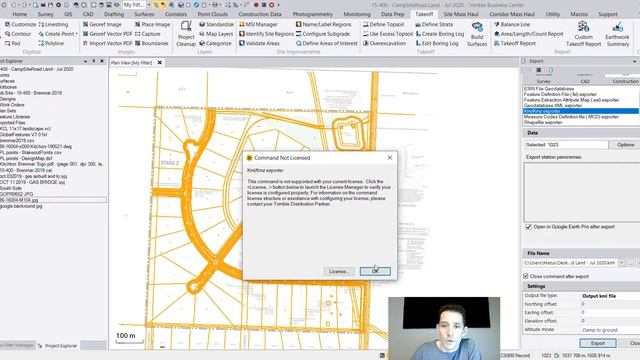The image size is (640, 360).
Task: Click Georef Vector PDF command
Action: [x=107, y=34]
